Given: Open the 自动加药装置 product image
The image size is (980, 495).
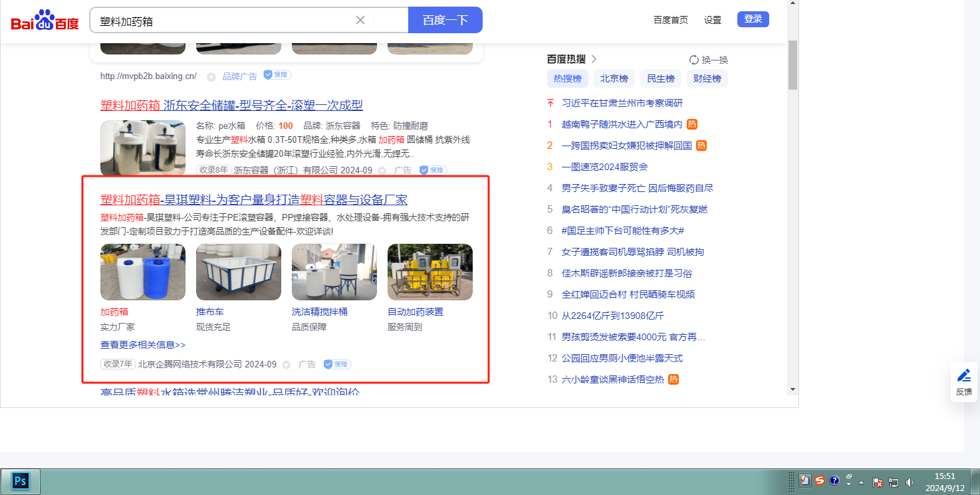Looking at the screenshot, I should pos(430,272).
